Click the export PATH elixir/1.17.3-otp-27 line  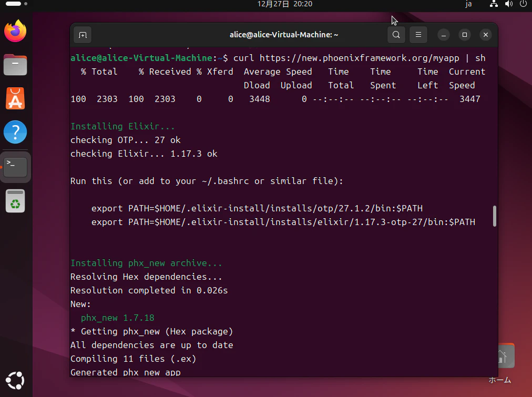click(x=283, y=222)
